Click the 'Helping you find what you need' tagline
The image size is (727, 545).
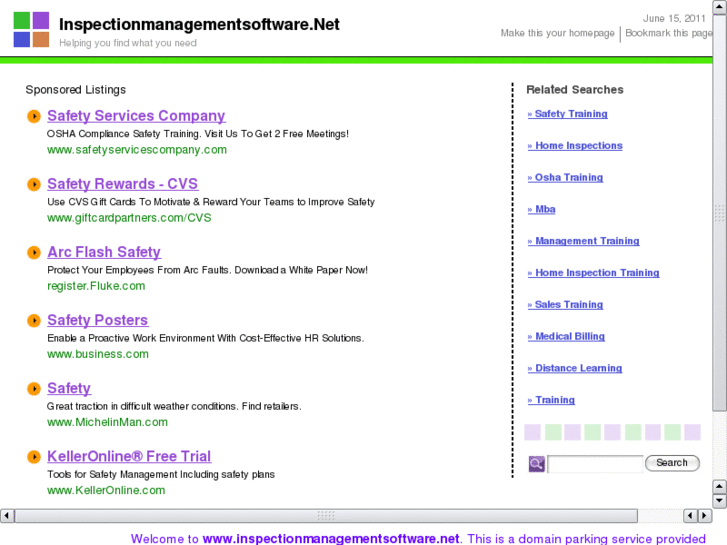[128, 43]
